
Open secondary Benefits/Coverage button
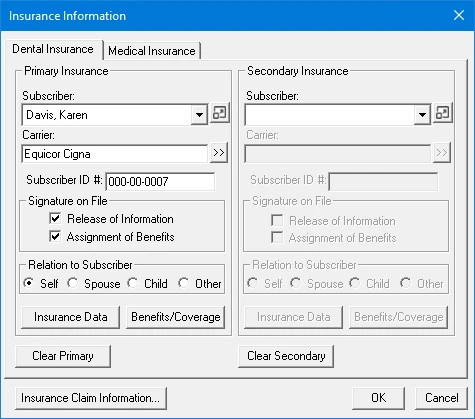[x=399, y=317]
